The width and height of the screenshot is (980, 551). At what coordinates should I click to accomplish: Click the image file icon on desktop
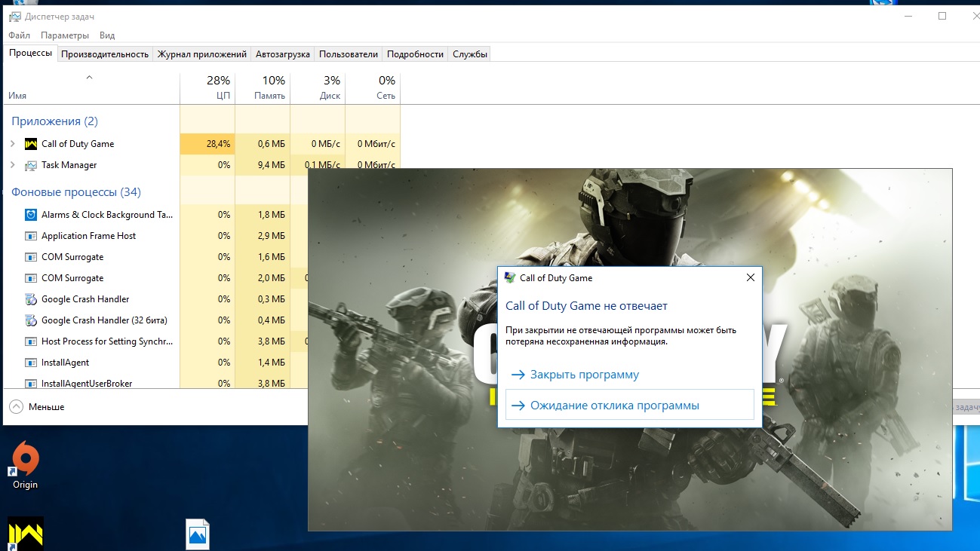[197, 534]
